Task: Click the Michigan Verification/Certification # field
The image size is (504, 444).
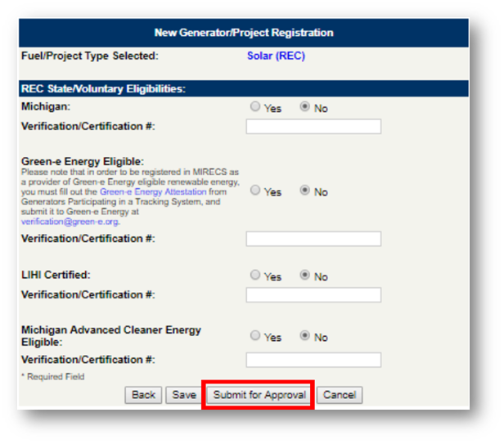Action: 313,126
